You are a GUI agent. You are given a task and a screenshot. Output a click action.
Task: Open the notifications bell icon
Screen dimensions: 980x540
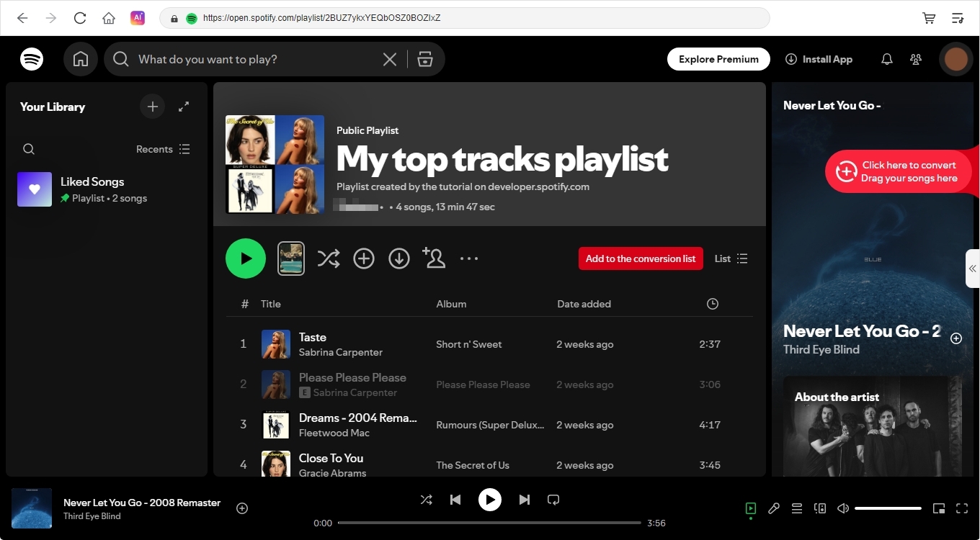[887, 59]
